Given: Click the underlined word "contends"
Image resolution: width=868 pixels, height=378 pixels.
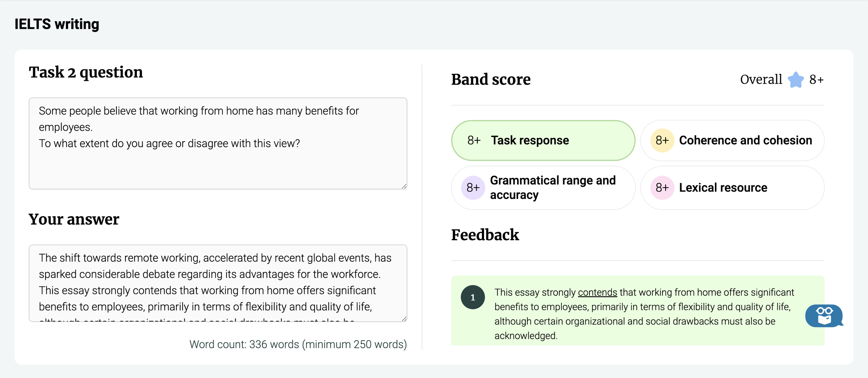Looking at the screenshot, I should coord(597,293).
